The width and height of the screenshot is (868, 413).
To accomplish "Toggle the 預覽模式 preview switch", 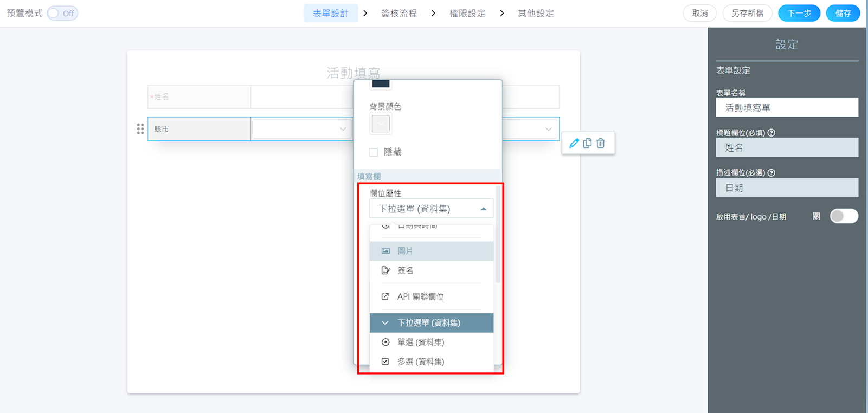I will point(62,13).
